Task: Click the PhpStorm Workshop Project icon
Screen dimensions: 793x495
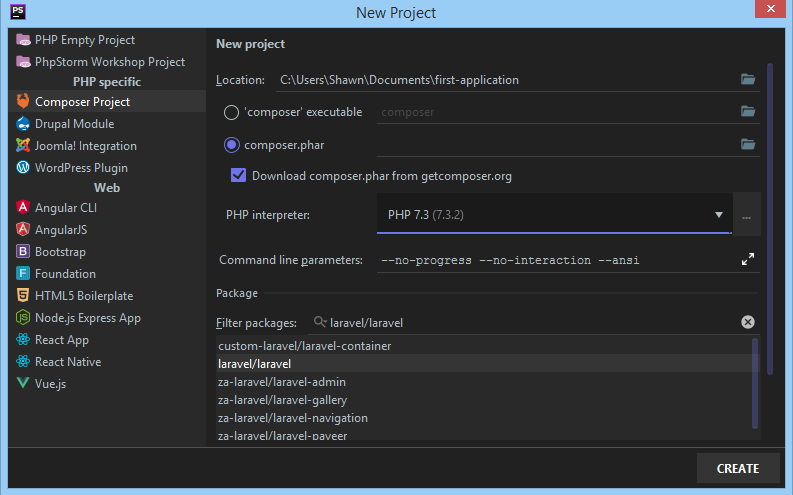Action: [x=23, y=62]
